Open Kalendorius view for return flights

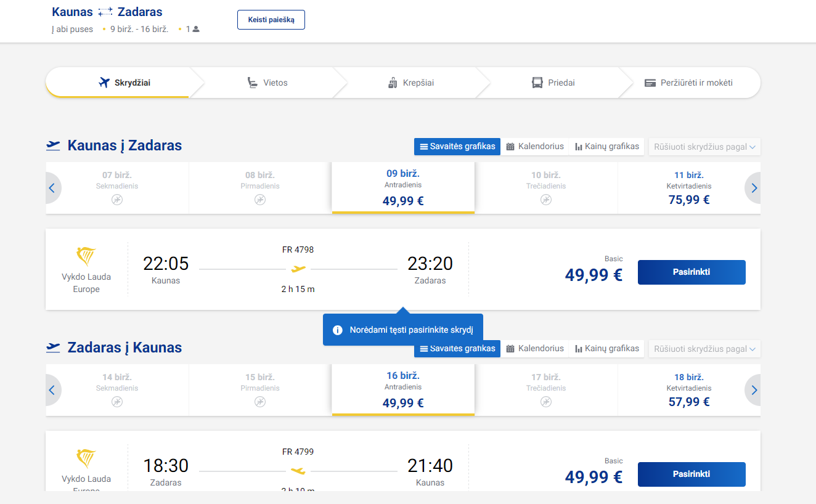[x=534, y=349]
